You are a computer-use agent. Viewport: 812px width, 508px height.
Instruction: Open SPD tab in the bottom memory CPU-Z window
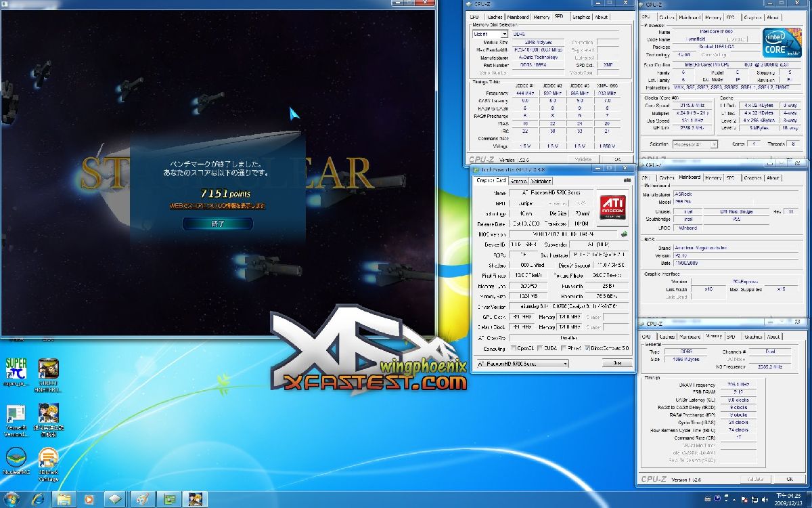click(731, 336)
